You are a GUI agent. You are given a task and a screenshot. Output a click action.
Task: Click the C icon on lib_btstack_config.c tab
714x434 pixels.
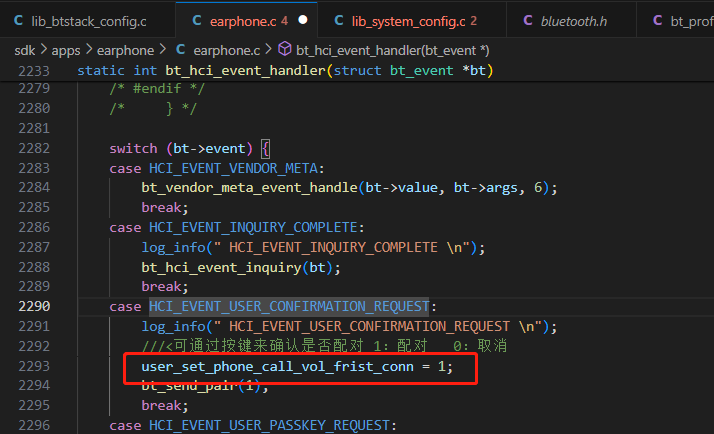[x=19, y=20]
